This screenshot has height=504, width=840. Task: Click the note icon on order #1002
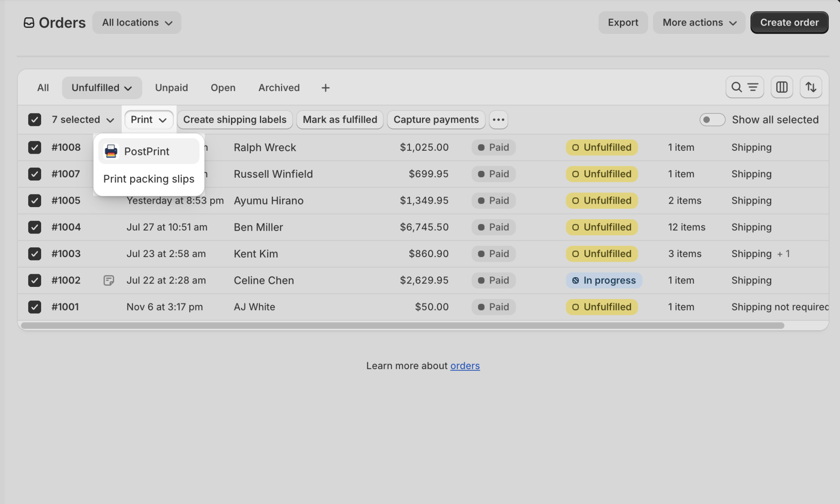pos(109,280)
